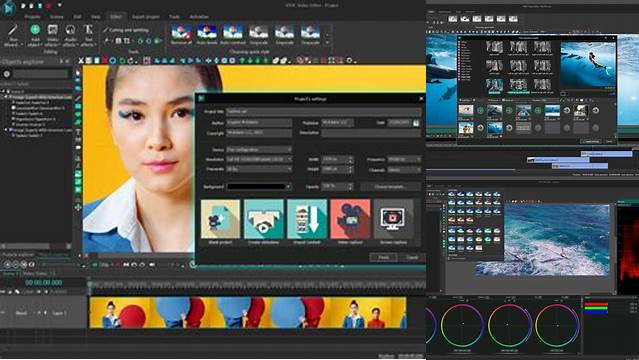Click the VSDC application logo button

[x=8, y=8]
